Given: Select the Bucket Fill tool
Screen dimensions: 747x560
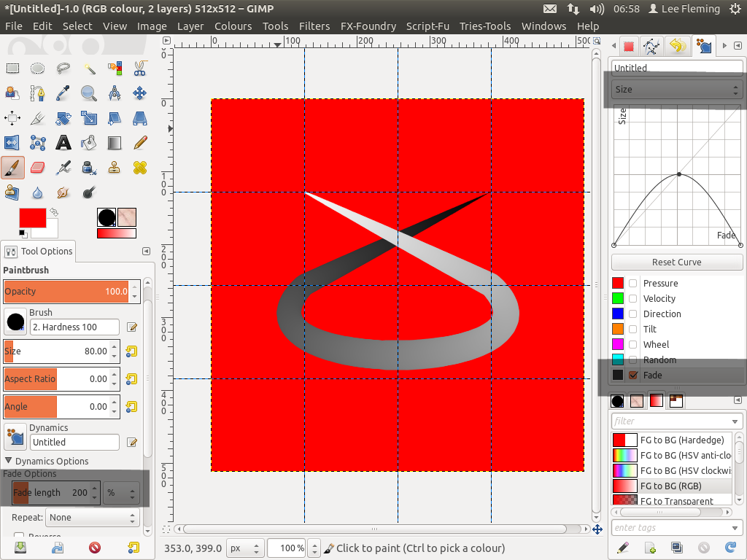Looking at the screenshot, I should [88, 143].
